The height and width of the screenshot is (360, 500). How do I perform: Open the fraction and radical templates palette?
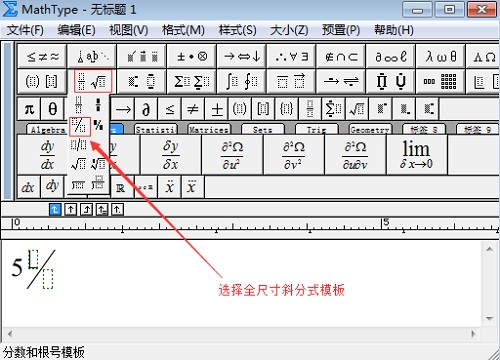pos(92,81)
